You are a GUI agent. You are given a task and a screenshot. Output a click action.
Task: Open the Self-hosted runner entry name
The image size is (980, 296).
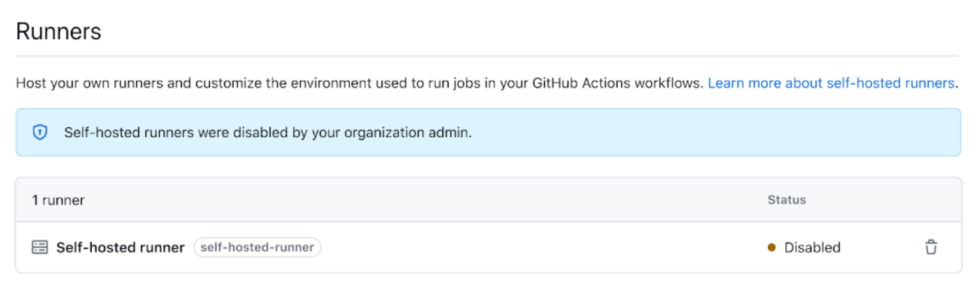point(120,248)
